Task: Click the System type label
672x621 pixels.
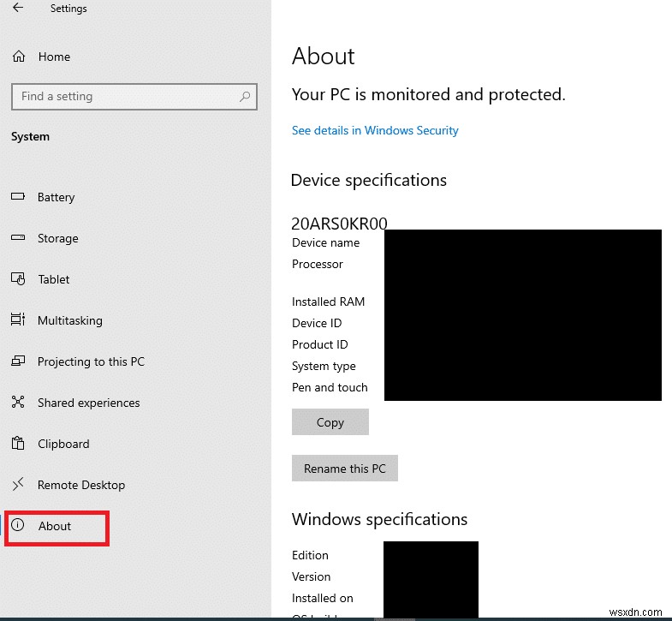Action: 324,367
